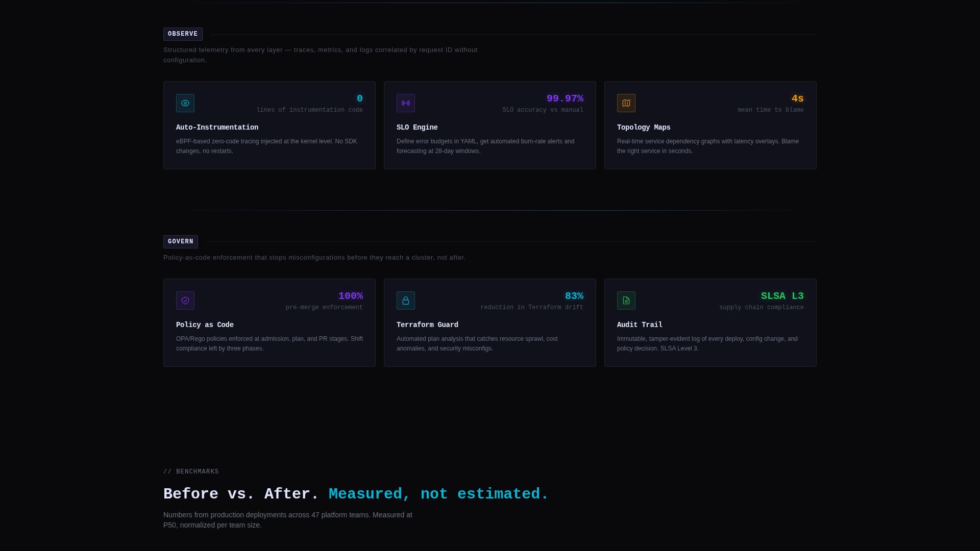
Task: Open the Policy as Code card title
Action: pos(205,325)
